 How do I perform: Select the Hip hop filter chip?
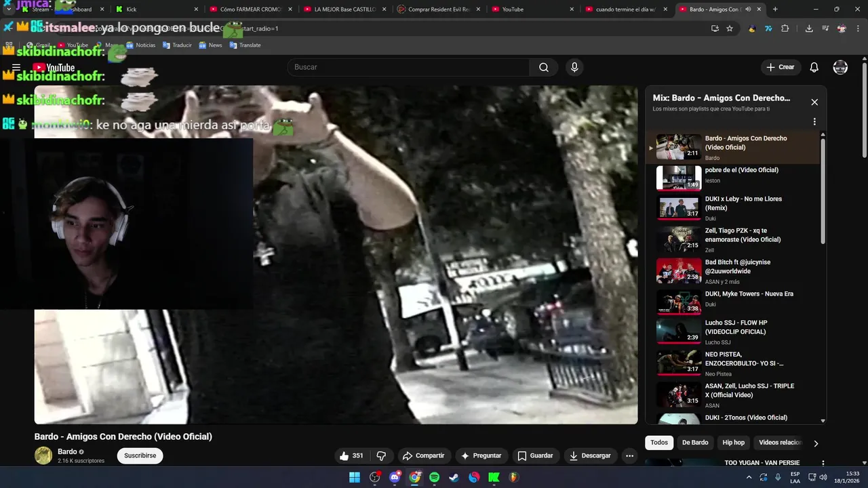[x=733, y=443]
